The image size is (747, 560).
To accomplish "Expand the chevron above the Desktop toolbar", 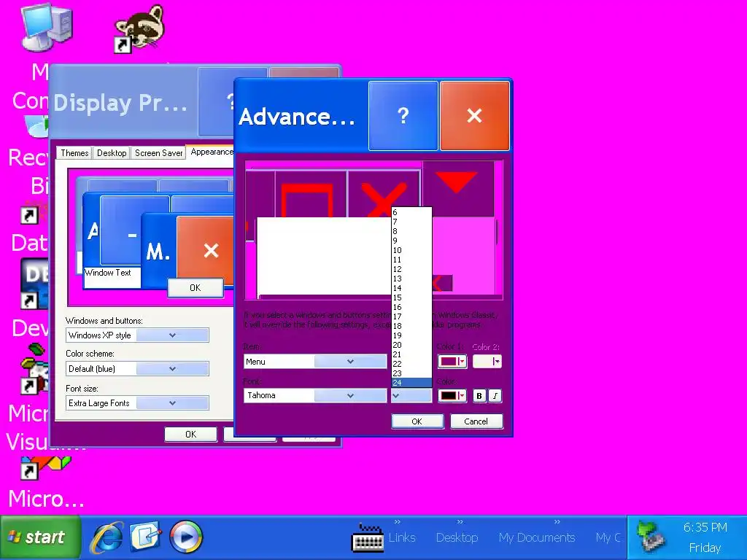I will tap(460, 522).
